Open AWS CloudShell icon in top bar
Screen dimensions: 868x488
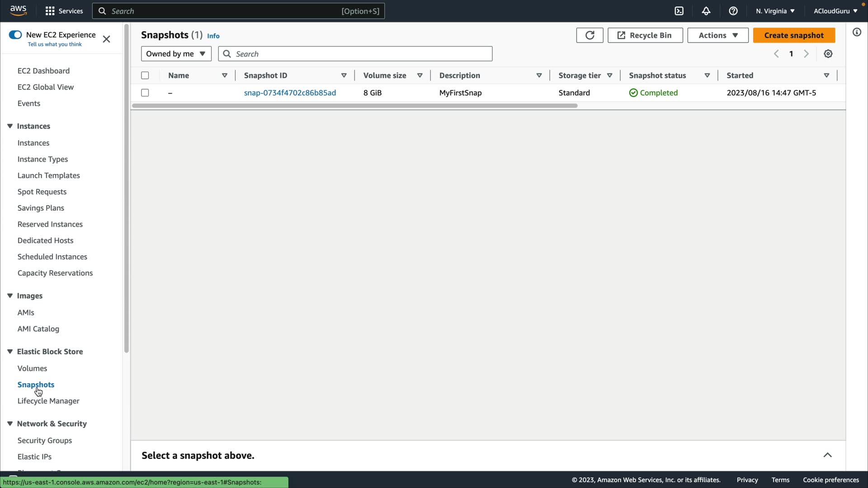click(x=679, y=11)
